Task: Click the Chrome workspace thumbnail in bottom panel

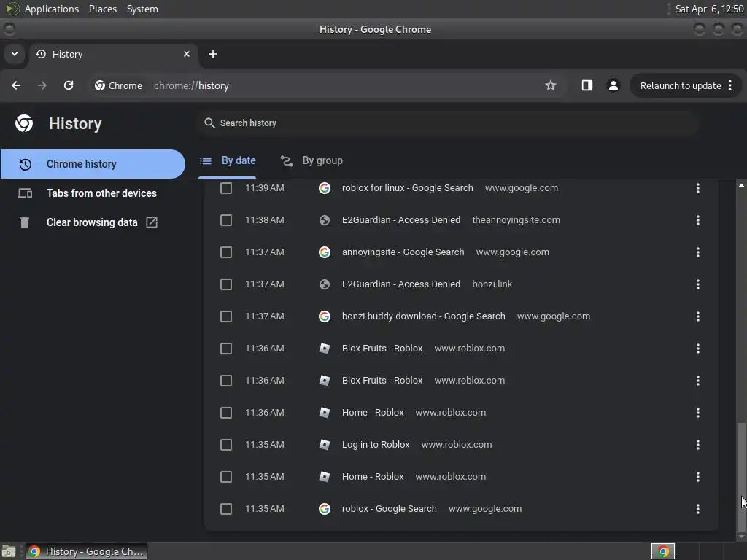Action: pyautogui.click(x=663, y=551)
